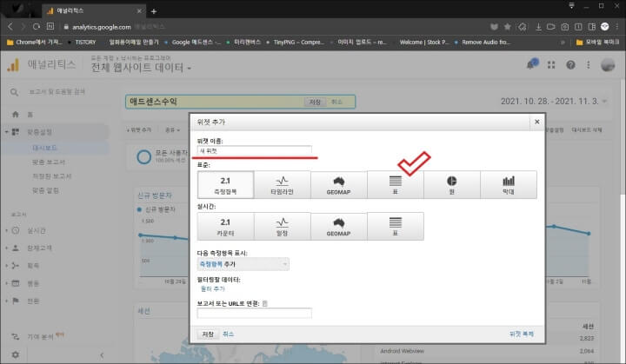This screenshot has width=626, height=364.
Task: Open the date range selector
Action: coord(554,102)
